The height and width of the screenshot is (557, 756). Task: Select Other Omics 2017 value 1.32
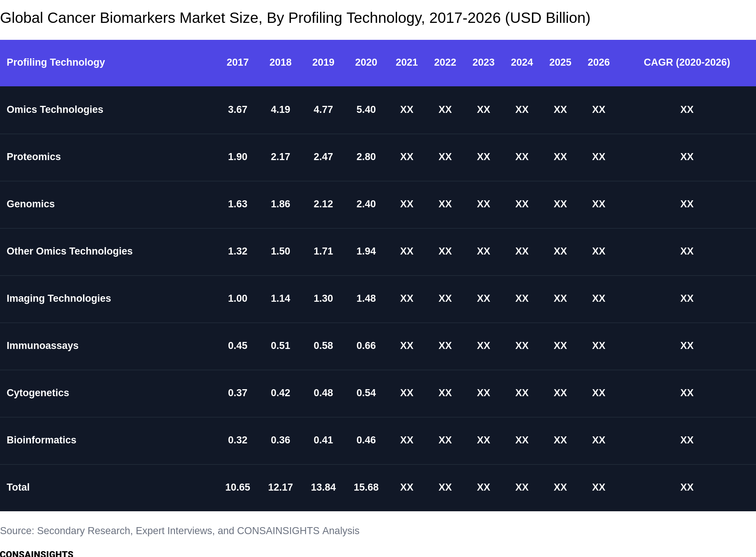click(x=238, y=251)
